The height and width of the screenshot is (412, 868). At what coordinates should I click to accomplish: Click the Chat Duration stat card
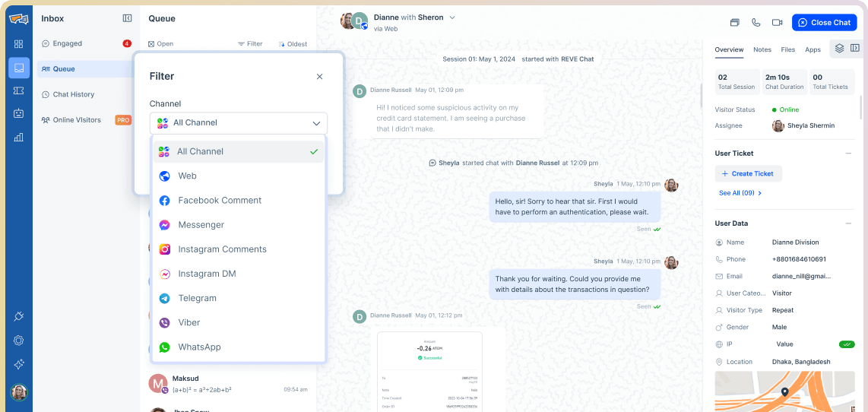tap(784, 81)
